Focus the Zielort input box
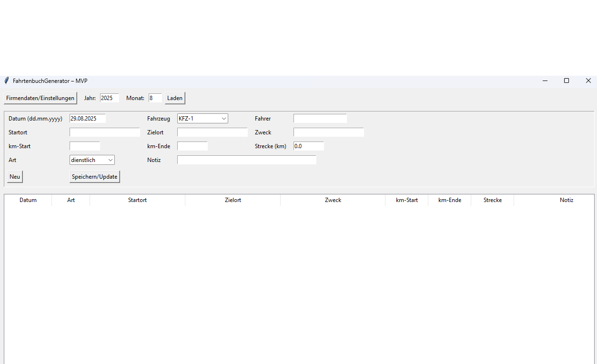Image resolution: width=597 pixels, height=364 pixels. [x=212, y=132]
